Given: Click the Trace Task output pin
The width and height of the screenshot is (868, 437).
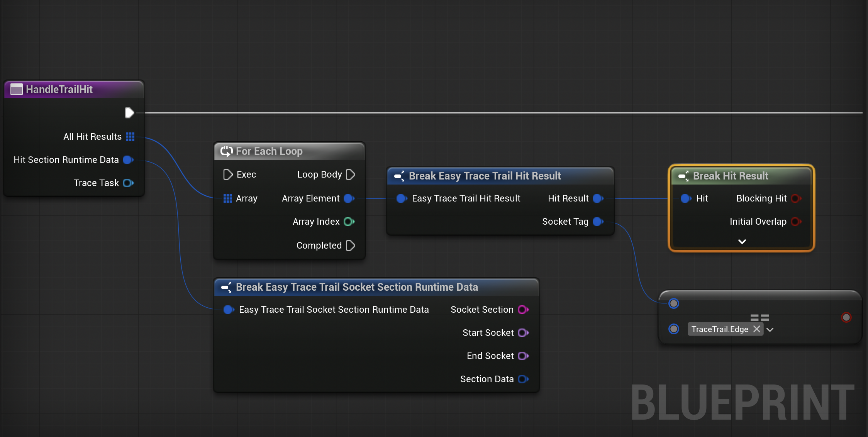Looking at the screenshot, I should [128, 183].
